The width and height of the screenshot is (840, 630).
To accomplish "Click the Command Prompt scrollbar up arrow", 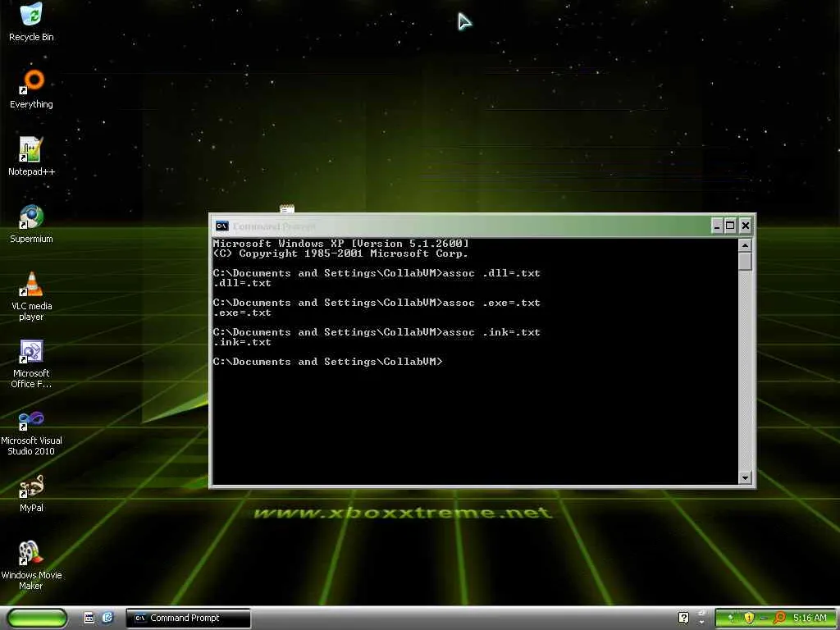I will pyautogui.click(x=745, y=246).
